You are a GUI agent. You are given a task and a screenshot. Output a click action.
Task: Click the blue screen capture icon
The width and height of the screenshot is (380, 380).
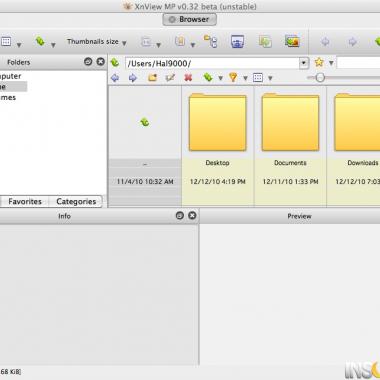point(237,41)
